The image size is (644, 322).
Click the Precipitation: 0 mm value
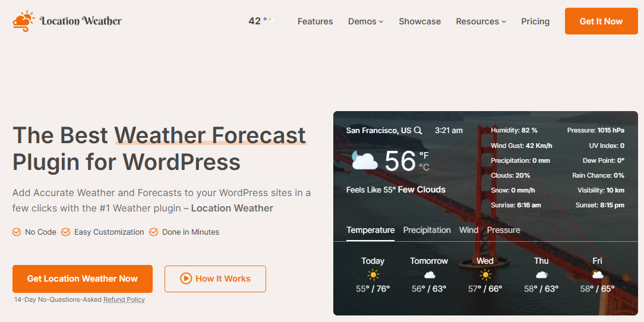520,160
